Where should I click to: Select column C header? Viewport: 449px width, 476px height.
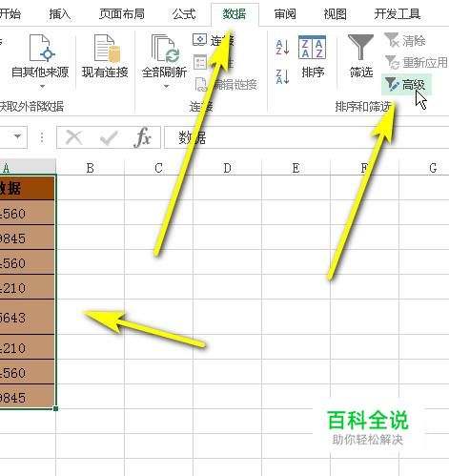click(158, 168)
